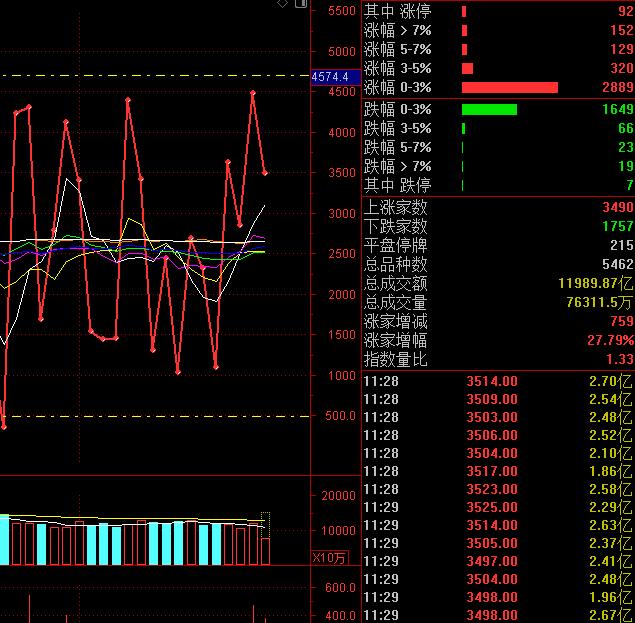
Task: Click the green bar for 跌幅 0-3%
Action: (x=489, y=109)
